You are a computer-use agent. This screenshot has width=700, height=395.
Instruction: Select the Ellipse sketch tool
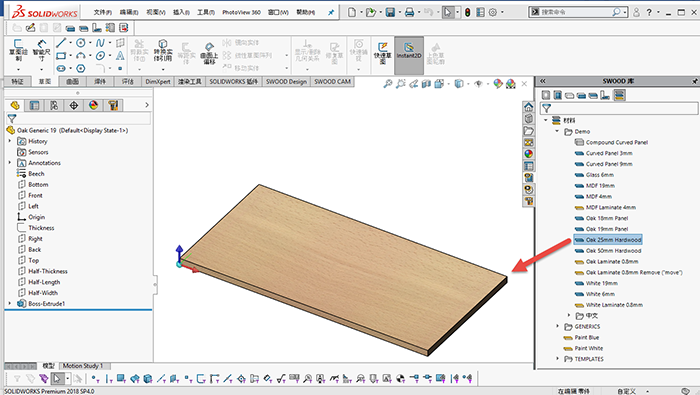click(x=100, y=56)
